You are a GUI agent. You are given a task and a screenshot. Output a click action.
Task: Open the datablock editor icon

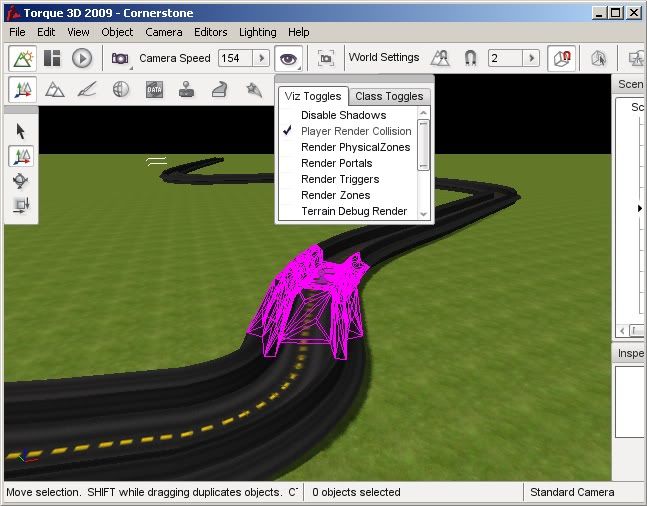tap(154, 90)
